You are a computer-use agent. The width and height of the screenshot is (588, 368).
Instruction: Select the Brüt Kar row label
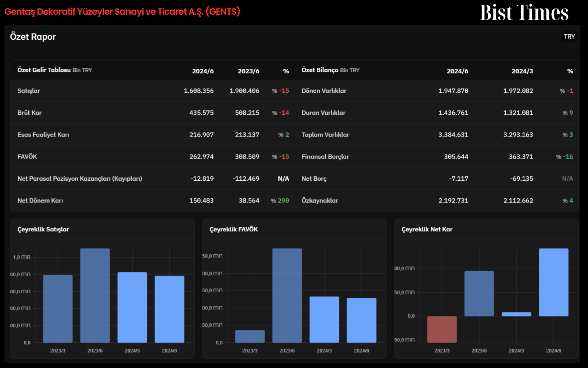[x=30, y=113]
